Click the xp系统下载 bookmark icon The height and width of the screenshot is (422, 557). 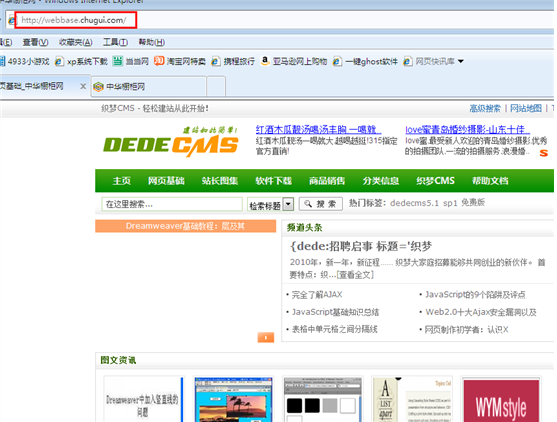[59, 61]
